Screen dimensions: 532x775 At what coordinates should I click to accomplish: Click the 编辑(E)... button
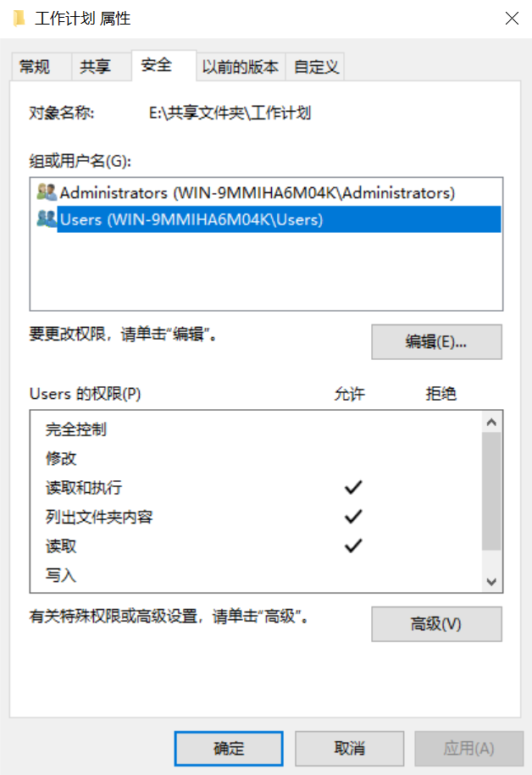point(436,341)
